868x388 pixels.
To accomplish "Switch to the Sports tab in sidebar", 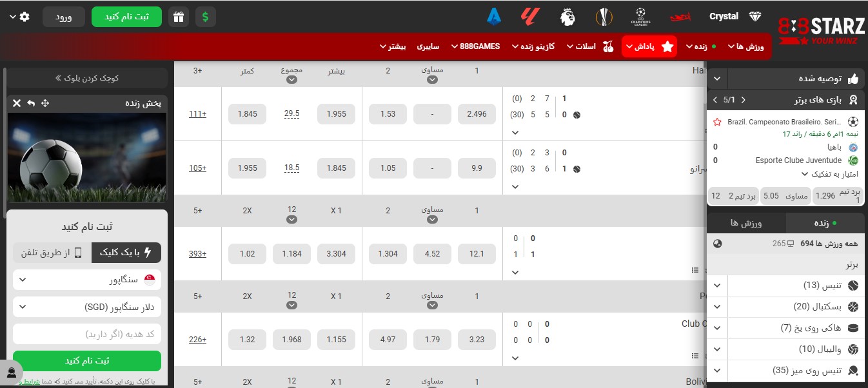I will tap(746, 222).
